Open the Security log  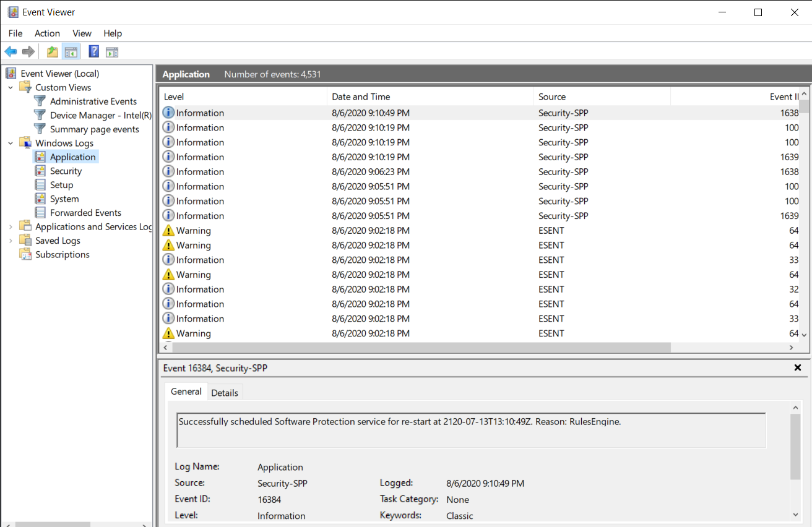click(x=66, y=171)
